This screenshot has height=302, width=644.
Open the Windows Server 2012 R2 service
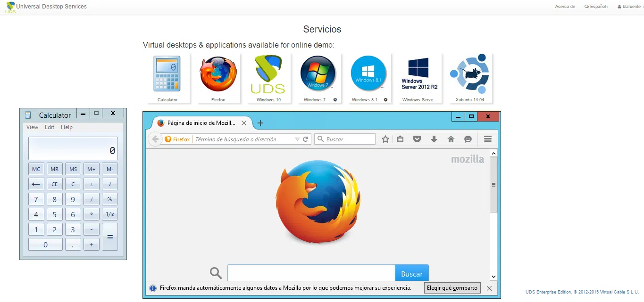[x=419, y=74]
